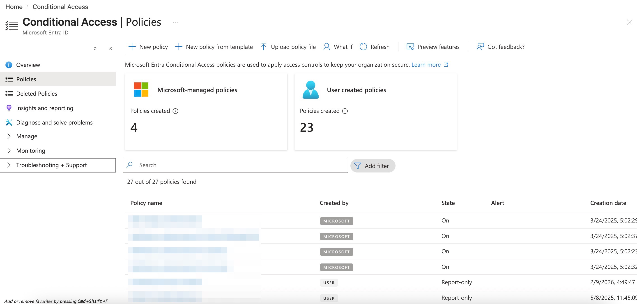The width and height of the screenshot is (644, 304).
Task: Open Diagnose and solve problems
Action: coord(58,123)
